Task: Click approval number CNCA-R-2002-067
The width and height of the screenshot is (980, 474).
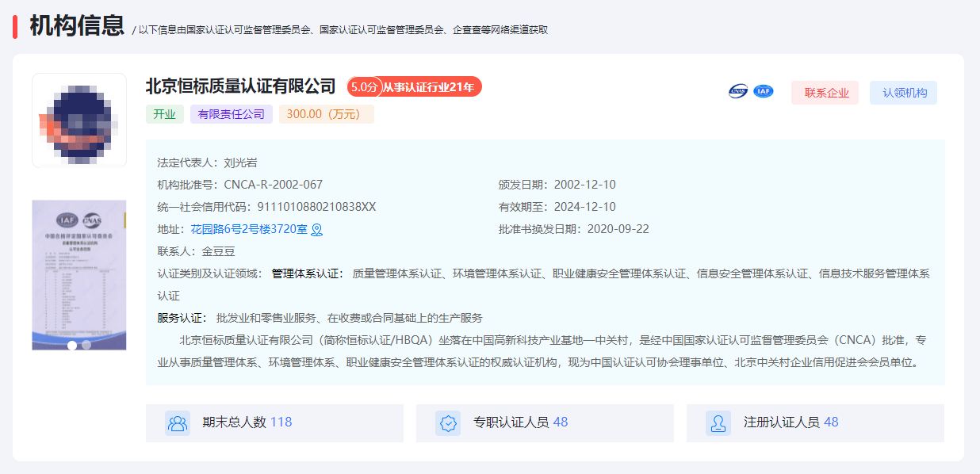Action: [x=274, y=185]
